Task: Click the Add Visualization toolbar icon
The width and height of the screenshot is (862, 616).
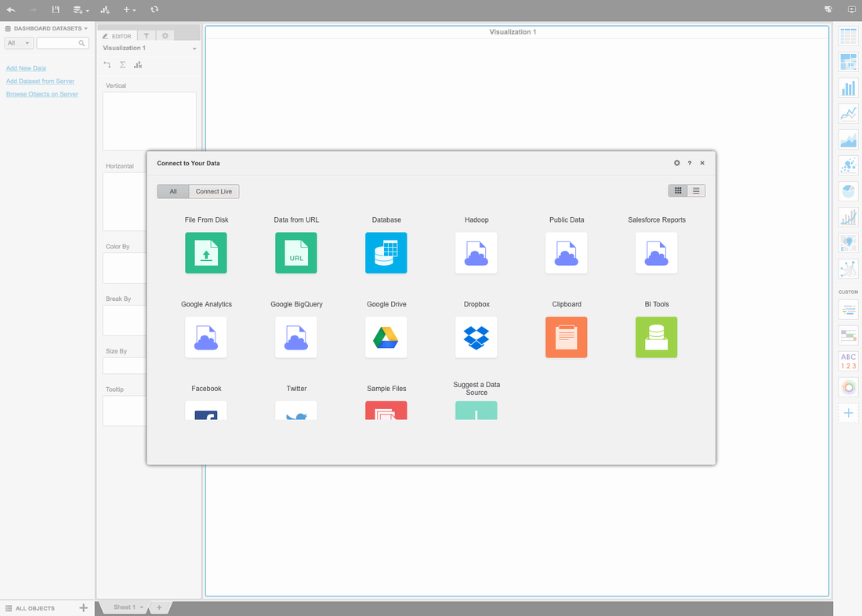Action: tap(105, 10)
